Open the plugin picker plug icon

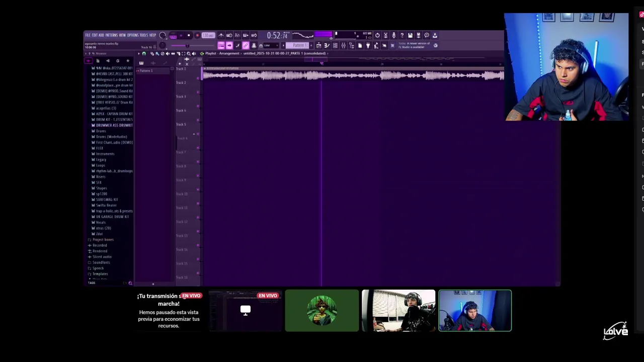(x=368, y=46)
